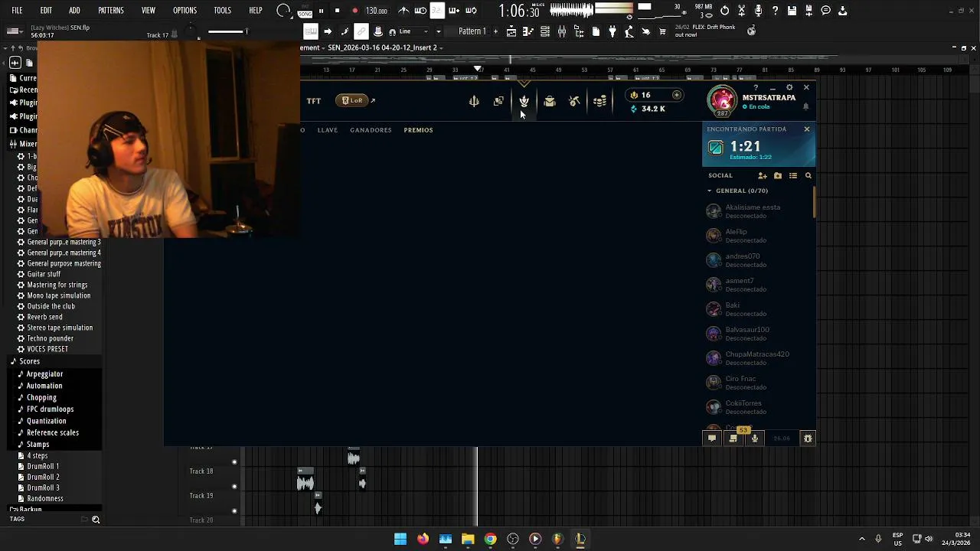
Task: Switch to the TFT tab
Action: pos(314,100)
